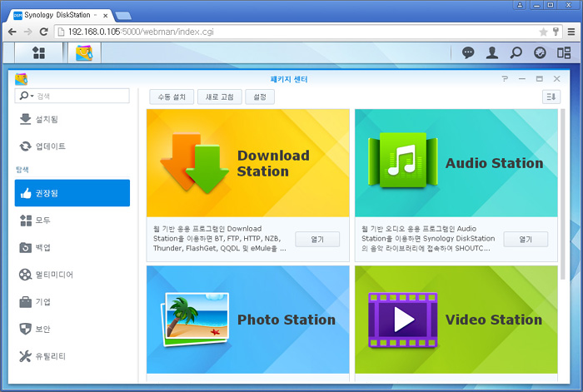Click 열기 button for Download Station
The width and height of the screenshot is (583, 392).
click(317, 240)
